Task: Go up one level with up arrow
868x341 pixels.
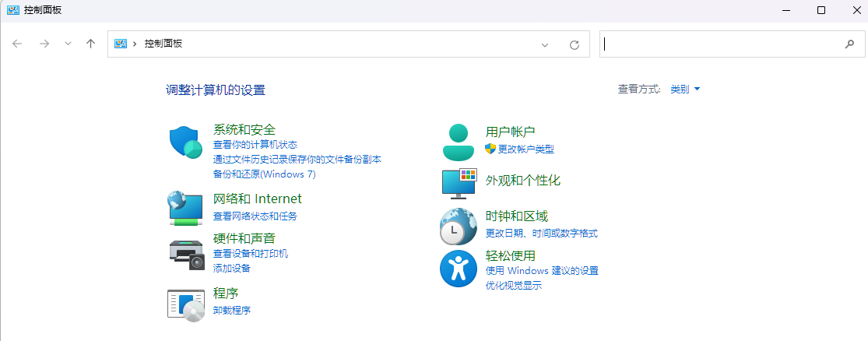Action: 91,44
